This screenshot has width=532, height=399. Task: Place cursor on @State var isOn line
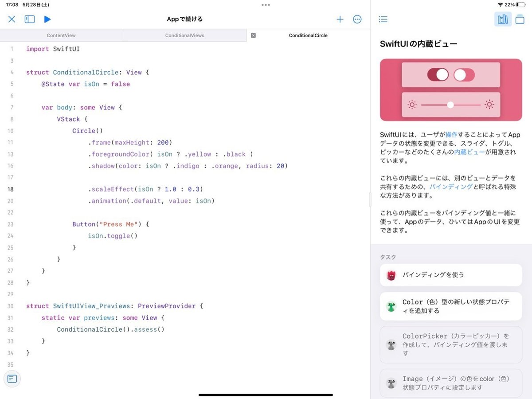click(86, 84)
